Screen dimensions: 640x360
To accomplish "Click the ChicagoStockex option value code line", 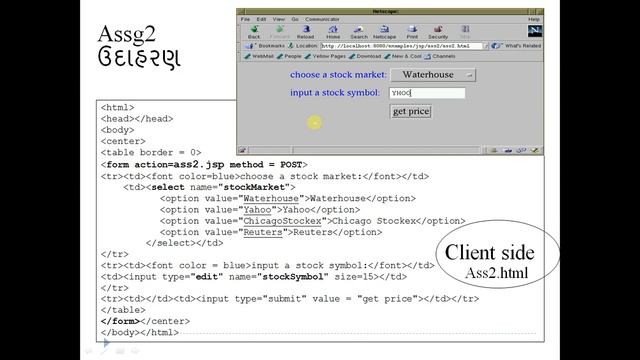I will click(x=313, y=221).
